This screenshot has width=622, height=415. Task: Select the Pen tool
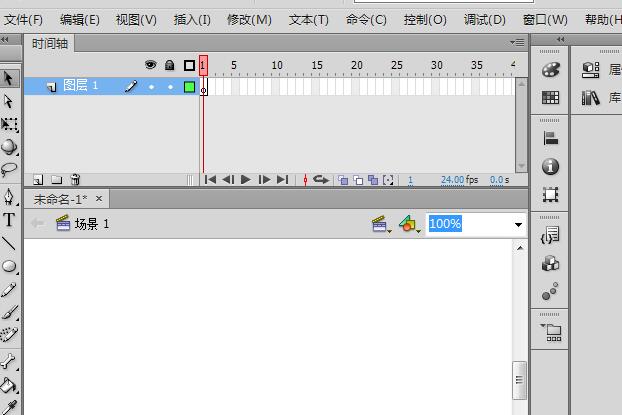tap(9, 196)
